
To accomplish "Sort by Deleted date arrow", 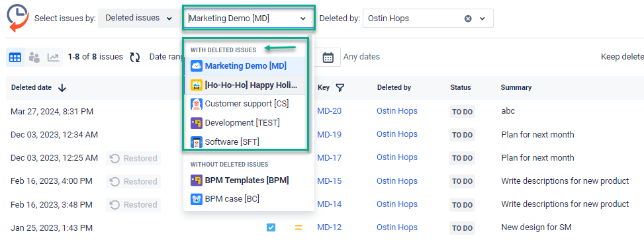I will click(x=62, y=87).
